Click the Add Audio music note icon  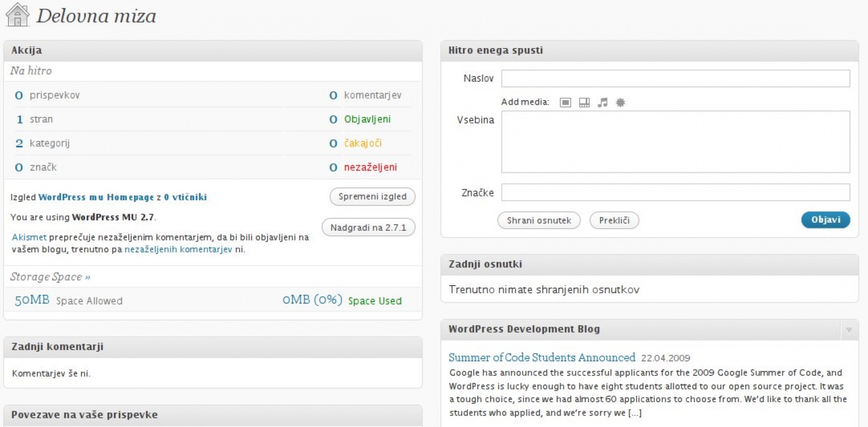click(x=602, y=102)
